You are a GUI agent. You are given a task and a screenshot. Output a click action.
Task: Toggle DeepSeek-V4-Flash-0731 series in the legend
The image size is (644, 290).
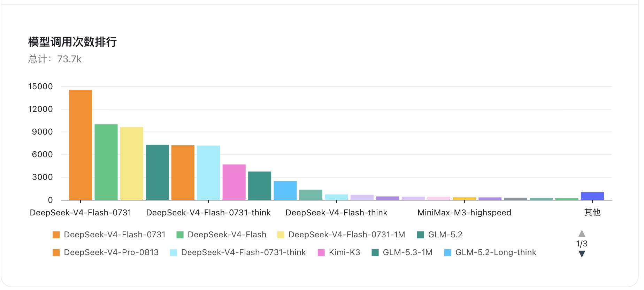(109, 235)
